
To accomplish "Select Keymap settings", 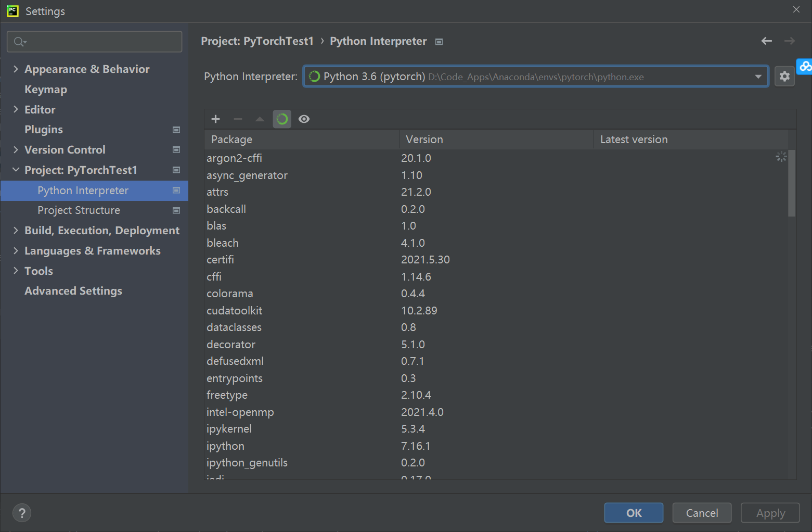I will coord(46,90).
